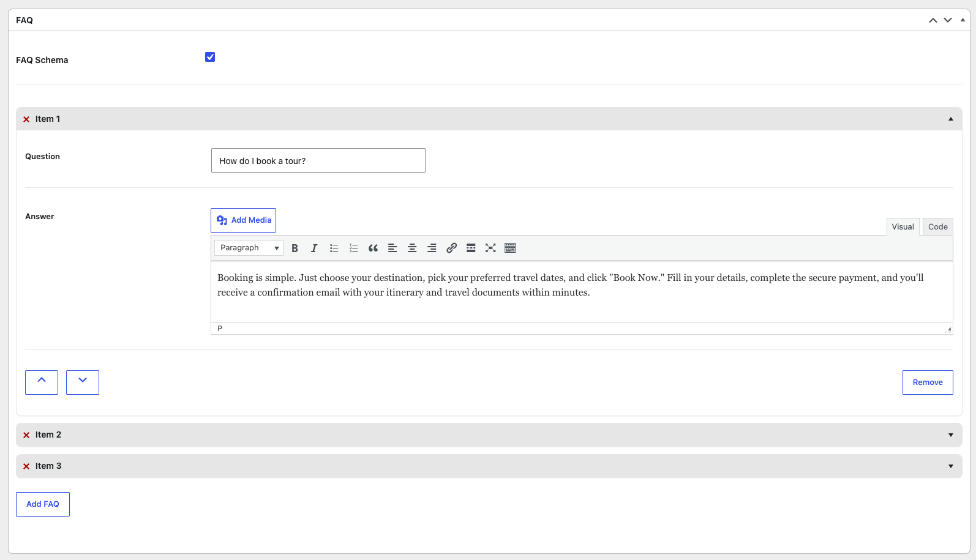Collapse Item 1 section

point(951,119)
